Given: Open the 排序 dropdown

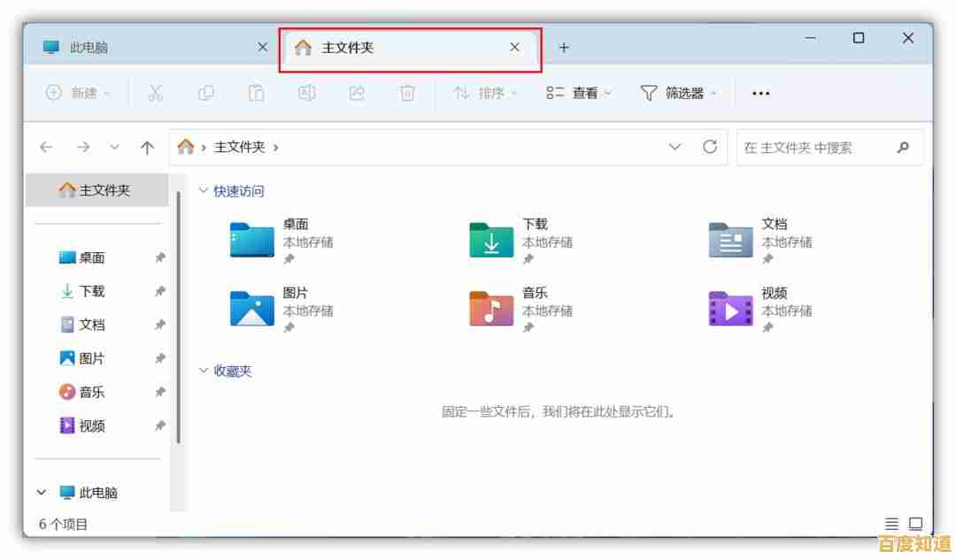Looking at the screenshot, I should point(483,92).
